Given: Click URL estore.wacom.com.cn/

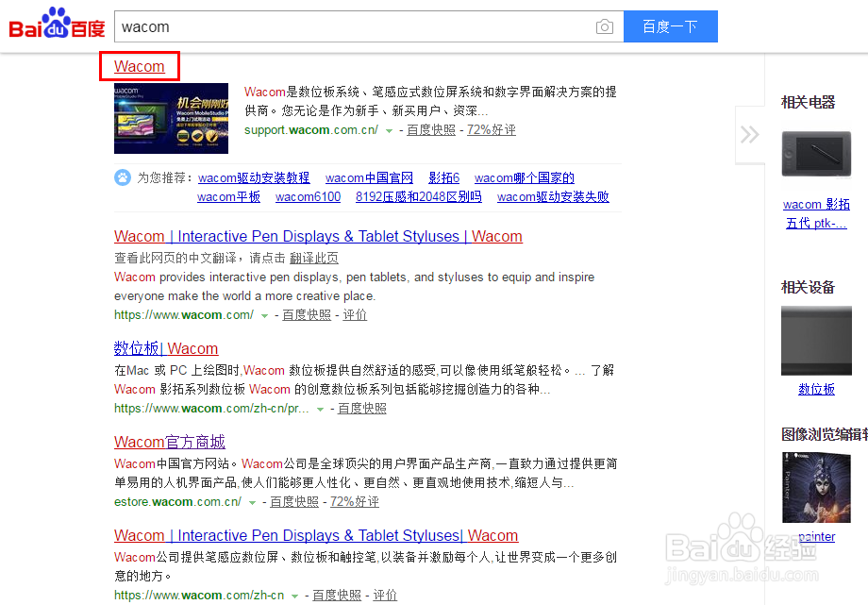Looking at the screenshot, I should click(177, 502).
